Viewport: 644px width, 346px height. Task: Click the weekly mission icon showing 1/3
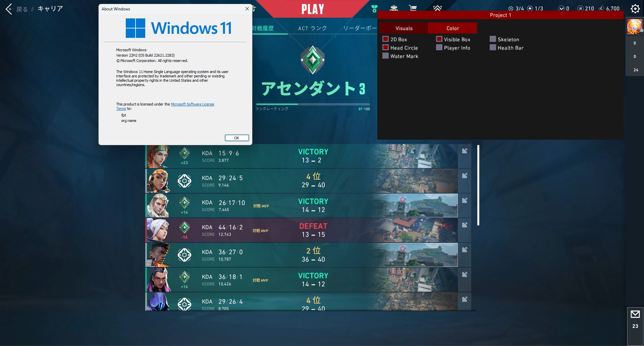(x=530, y=8)
